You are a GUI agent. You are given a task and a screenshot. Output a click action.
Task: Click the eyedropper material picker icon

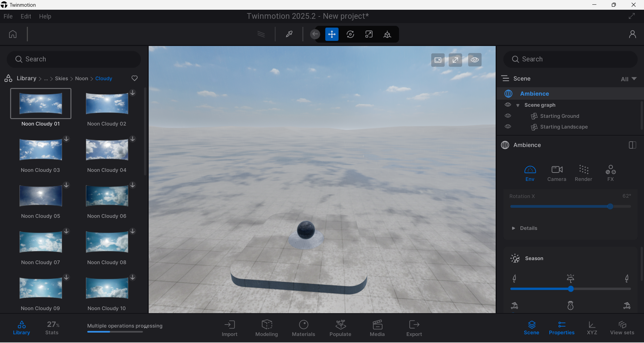tap(289, 34)
